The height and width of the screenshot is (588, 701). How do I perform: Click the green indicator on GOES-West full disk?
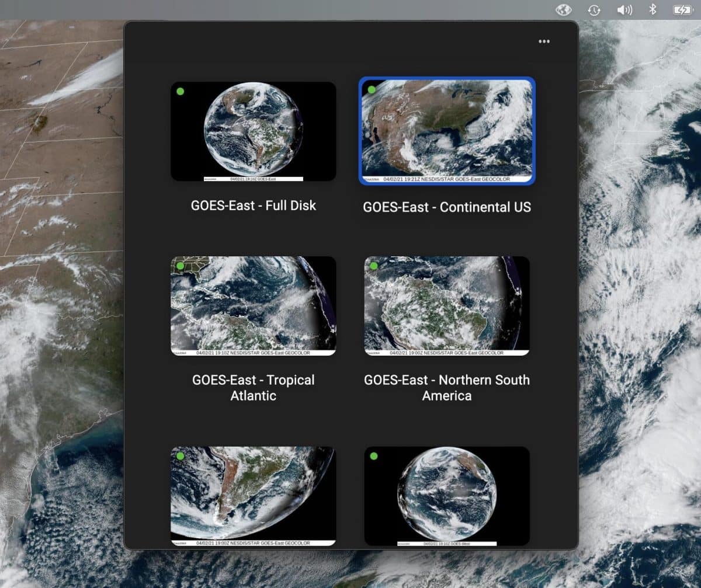click(x=374, y=456)
